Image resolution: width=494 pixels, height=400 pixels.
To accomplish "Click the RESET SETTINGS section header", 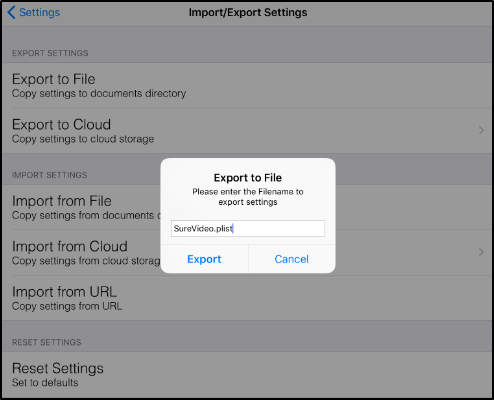I will click(x=47, y=342).
